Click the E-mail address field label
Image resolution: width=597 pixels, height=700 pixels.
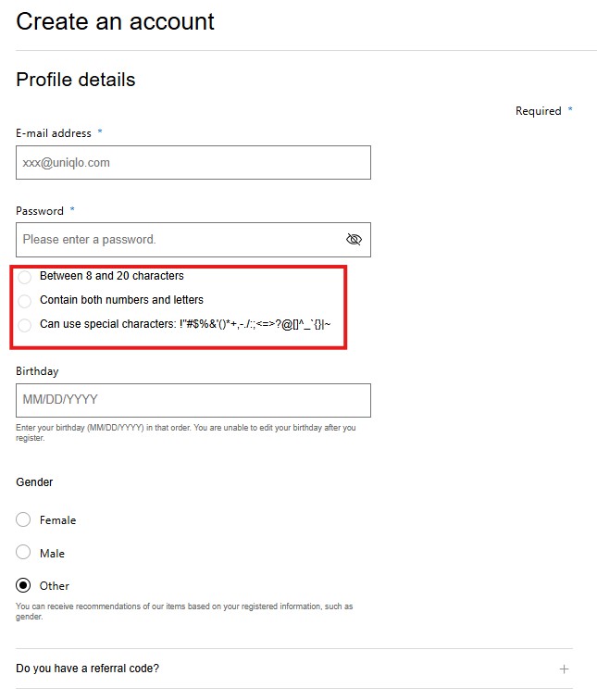54,133
